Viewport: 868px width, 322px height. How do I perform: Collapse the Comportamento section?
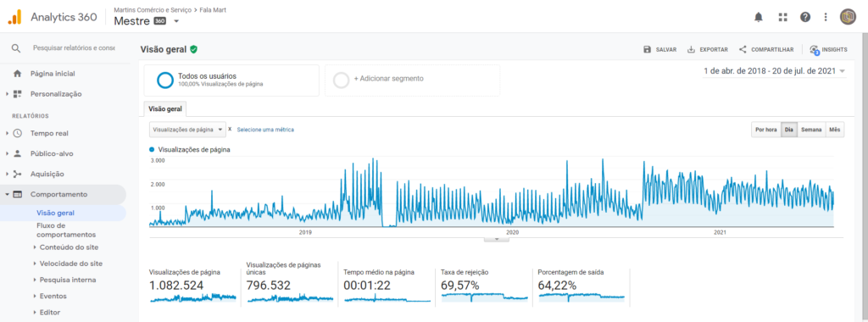click(x=7, y=195)
